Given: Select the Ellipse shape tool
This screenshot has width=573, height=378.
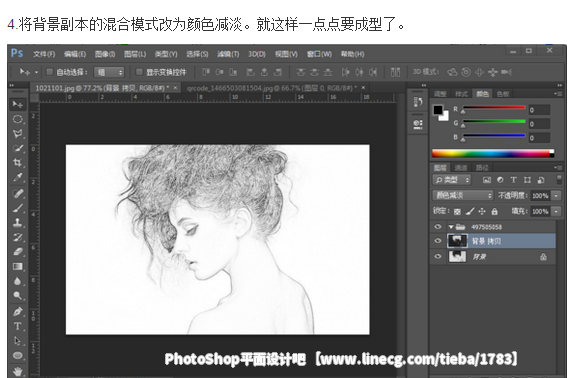Looking at the screenshot, I should 18,355.
